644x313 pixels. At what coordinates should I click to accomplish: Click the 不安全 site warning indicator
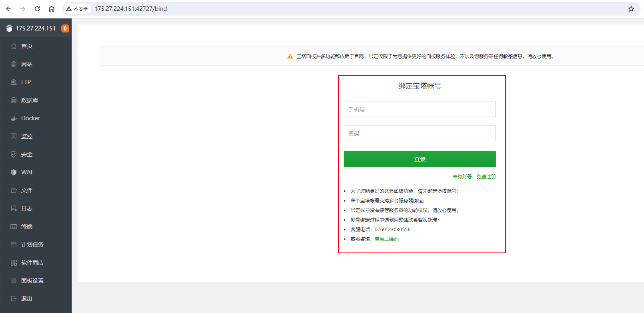[x=77, y=9]
